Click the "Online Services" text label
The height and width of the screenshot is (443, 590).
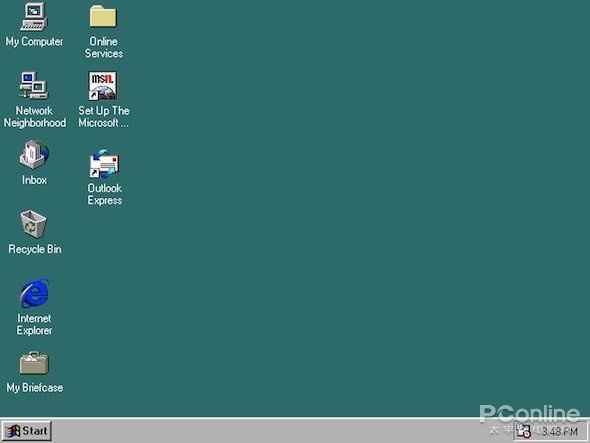pos(103,47)
